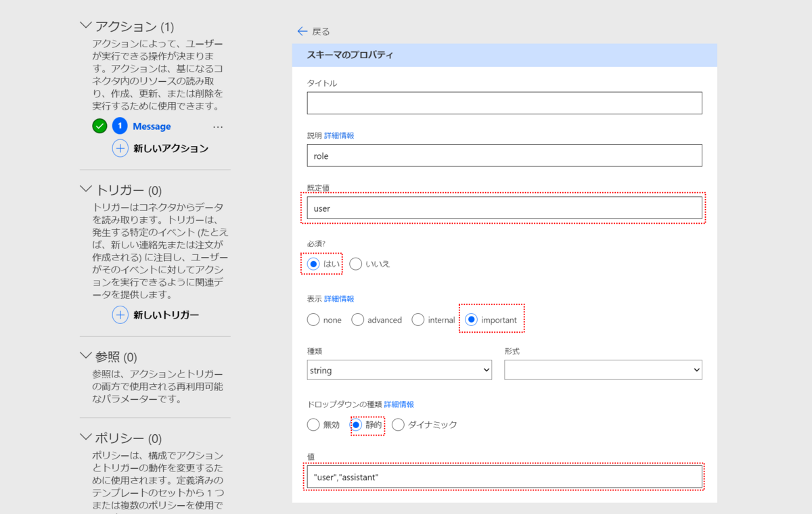812x514 pixels.
Task: Click the back arrow icon beside 戻る
Action: click(x=302, y=31)
